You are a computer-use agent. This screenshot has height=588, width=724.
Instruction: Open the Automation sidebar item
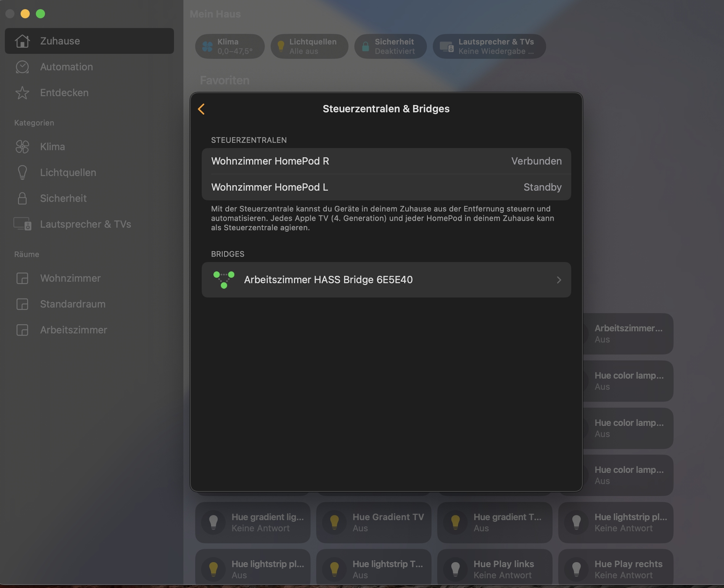pyautogui.click(x=89, y=67)
